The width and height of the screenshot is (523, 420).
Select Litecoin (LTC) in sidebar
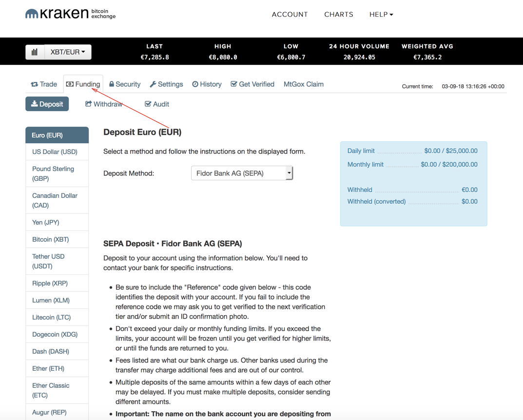pos(57,317)
